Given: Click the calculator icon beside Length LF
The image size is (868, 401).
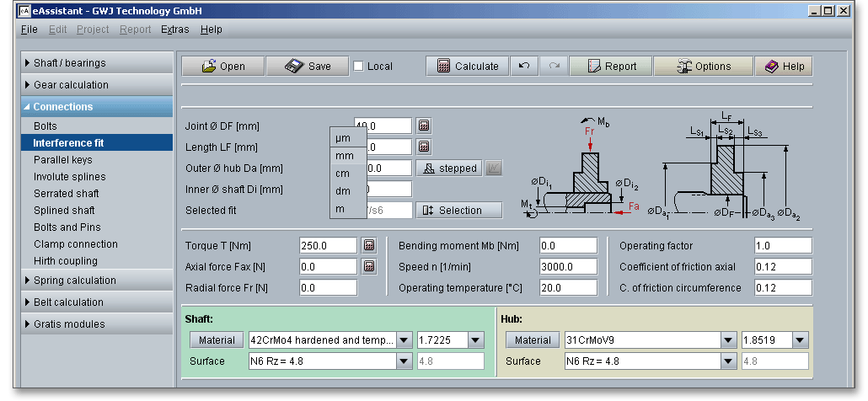Looking at the screenshot, I should (x=424, y=147).
